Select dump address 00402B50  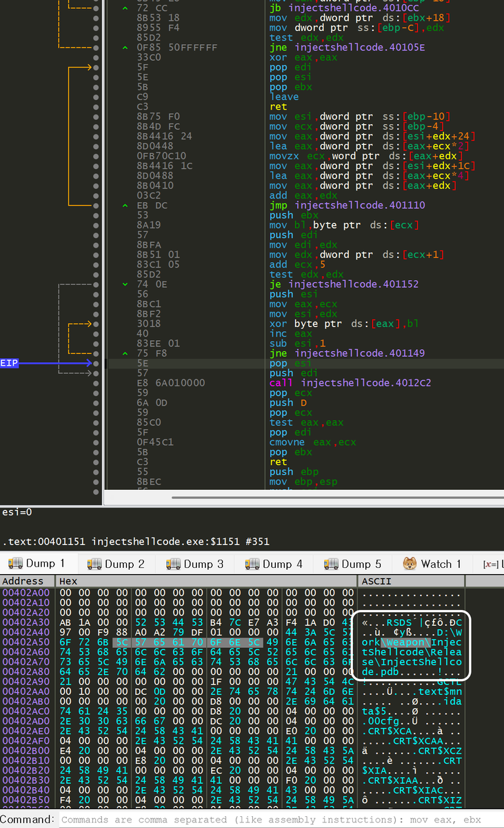tap(26, 800)
